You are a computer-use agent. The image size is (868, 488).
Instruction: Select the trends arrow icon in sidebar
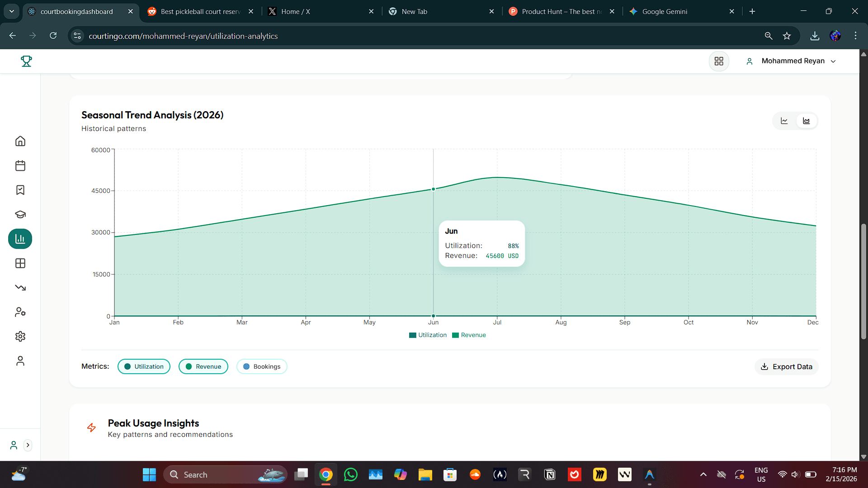(x=20, y=288)
